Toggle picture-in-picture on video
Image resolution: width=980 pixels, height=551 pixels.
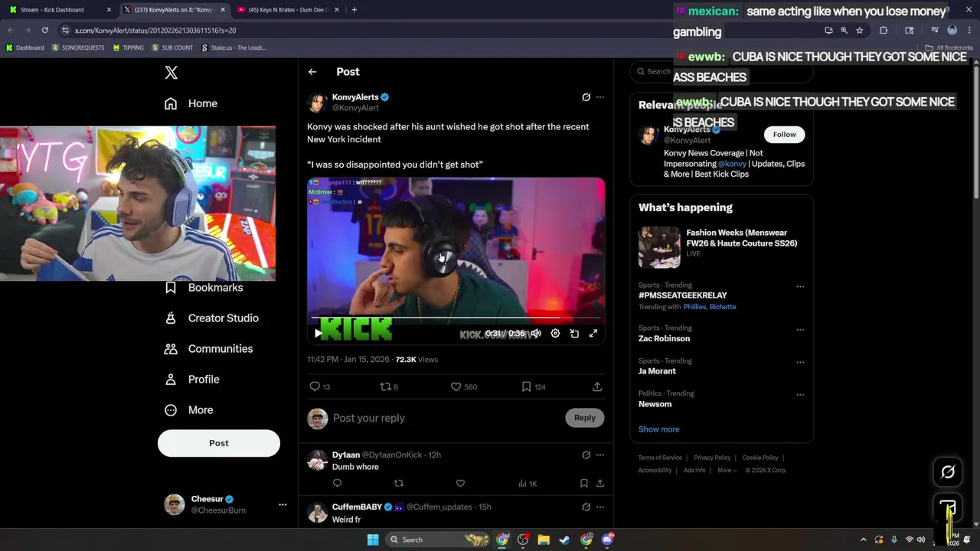[574, 334]
